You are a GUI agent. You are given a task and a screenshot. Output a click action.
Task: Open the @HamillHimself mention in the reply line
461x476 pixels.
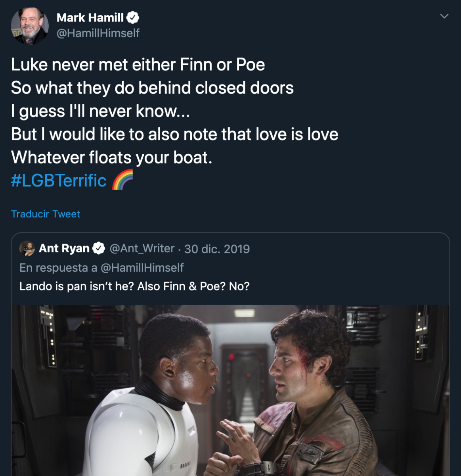click(x=142, y=268)
